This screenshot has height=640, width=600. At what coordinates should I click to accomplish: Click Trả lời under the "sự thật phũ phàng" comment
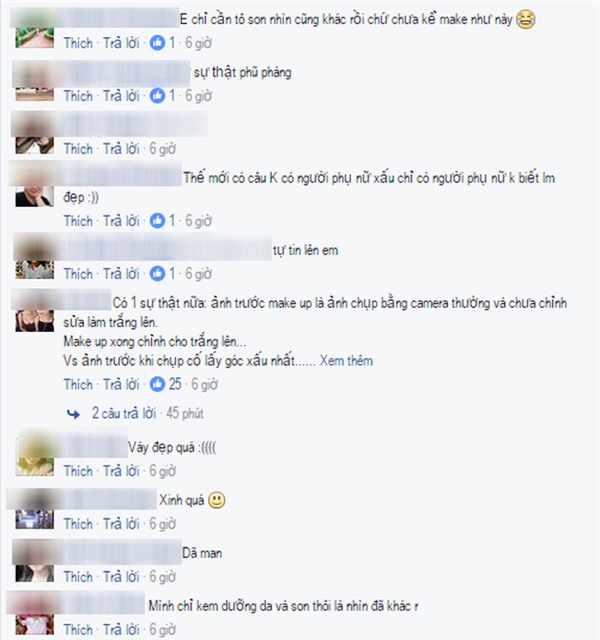point(121,96)
